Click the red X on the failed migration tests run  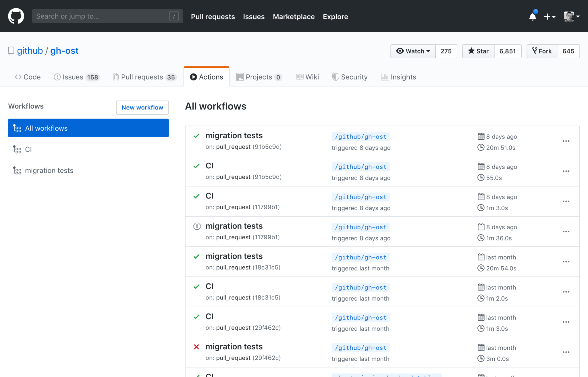(196, 347)
